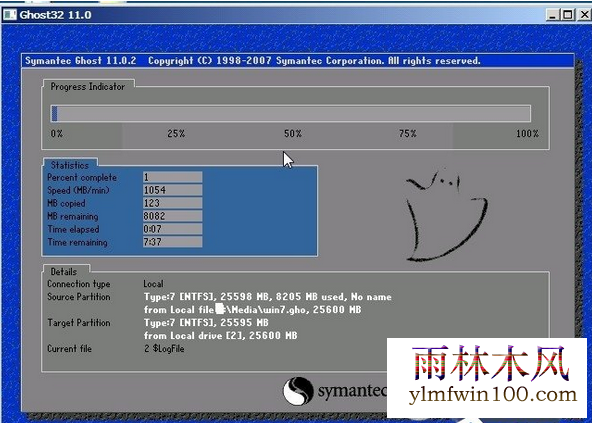Image resolution: width=592 pixels, height=423 pixels.
Task: Close the Ghost32 11.0 window
Action: pos(584,15)
